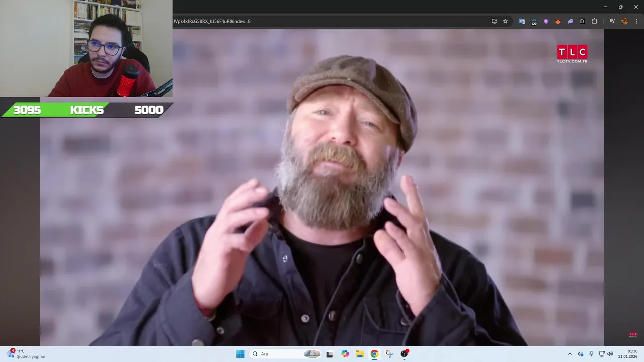The image size is (644, 362).
Task: Open the Google Translate extension icon
Action: pos(522,21)
